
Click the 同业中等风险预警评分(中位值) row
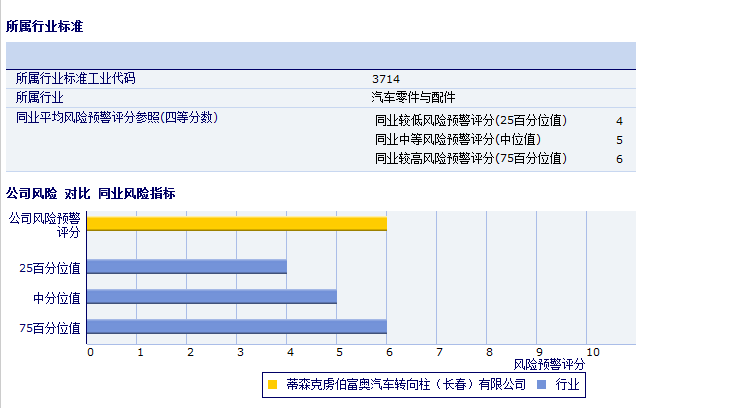[457, 140]
